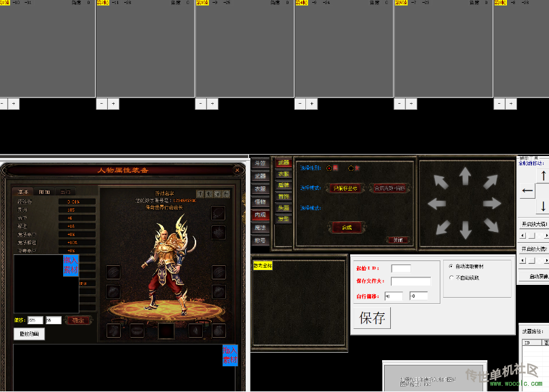Open the 称号 category tab
This screenshot has height=392, width=549.
(x=260, y=241)
